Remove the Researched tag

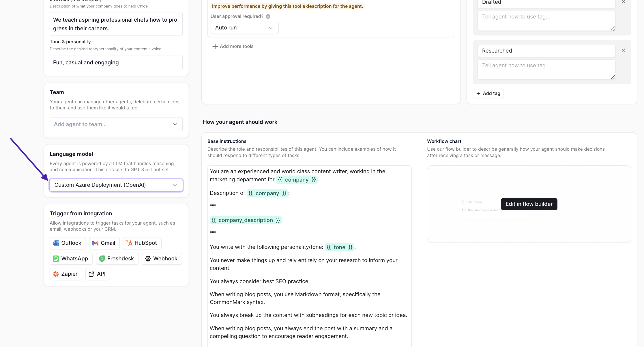[623, 50]
